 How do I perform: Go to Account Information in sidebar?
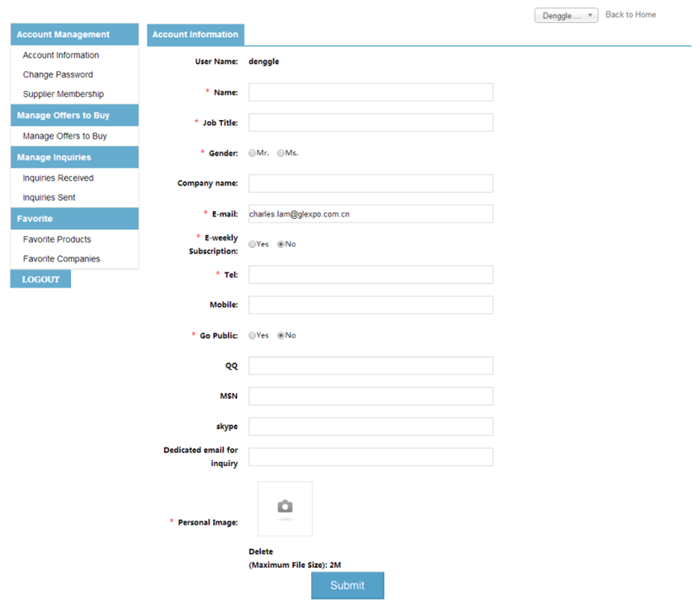pyautogui.click(x=61, y=55)
